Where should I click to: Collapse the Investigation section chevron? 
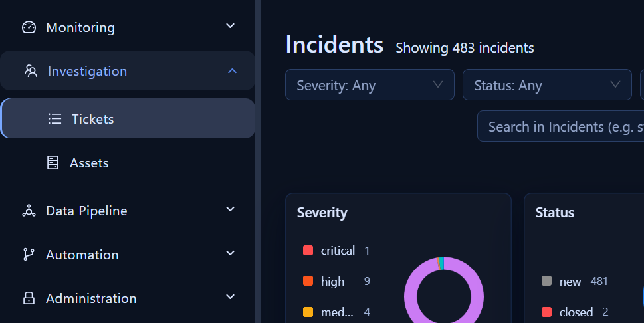[232, 71]
